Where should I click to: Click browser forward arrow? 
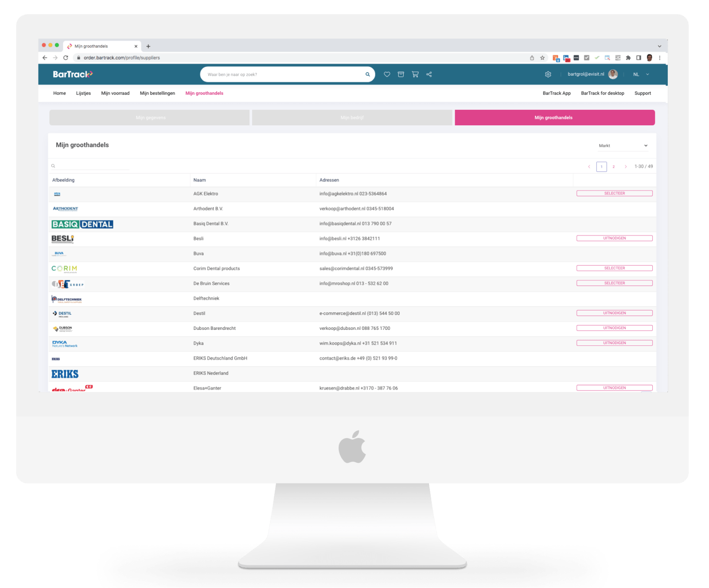tap(55, 58)
